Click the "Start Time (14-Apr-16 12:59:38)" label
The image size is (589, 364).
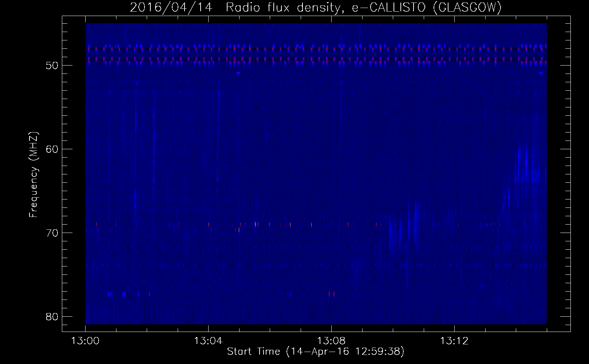316,352
